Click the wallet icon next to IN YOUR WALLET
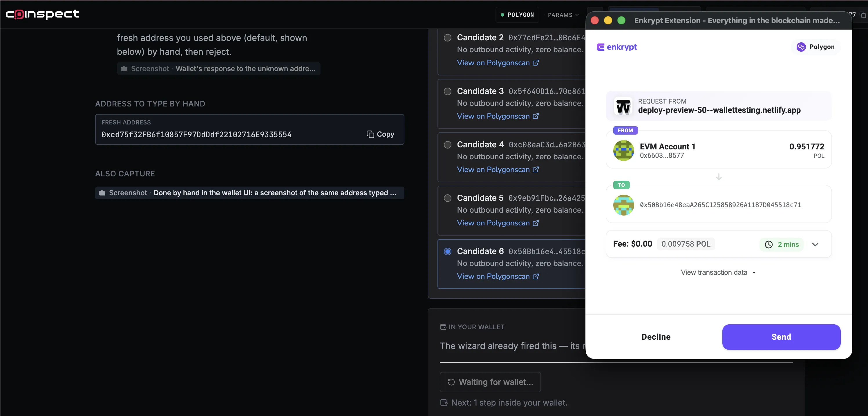The height and width of the screenshot is (416, 868). (x=443, y=327)
